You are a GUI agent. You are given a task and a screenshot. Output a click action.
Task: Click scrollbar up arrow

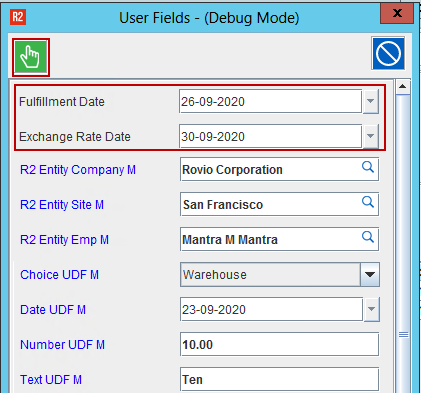click(x=403, y=87)
